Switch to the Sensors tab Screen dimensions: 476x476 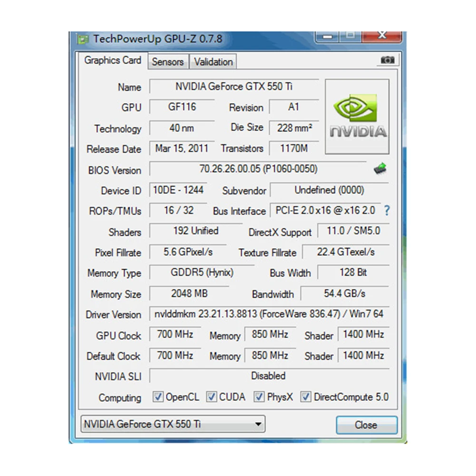click(168, 62)
